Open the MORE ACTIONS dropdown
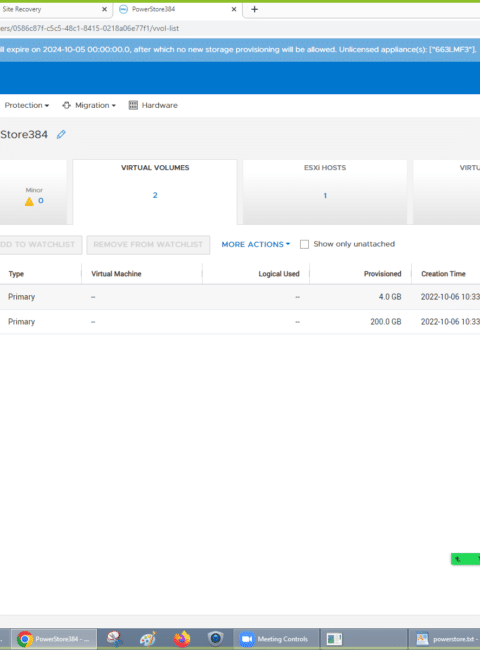The height and width of the screenshot is (650, 480). [x=255, y=245]
